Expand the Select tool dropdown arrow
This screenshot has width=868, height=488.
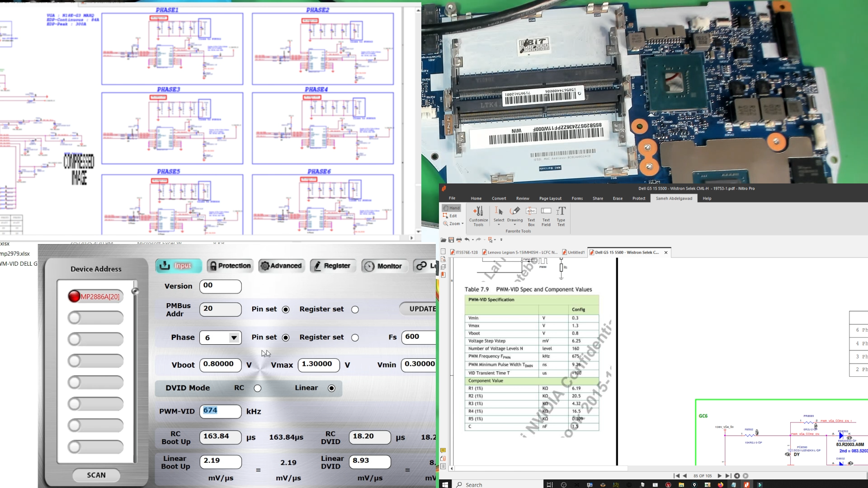pyautogui.click(x=499, y=225)
